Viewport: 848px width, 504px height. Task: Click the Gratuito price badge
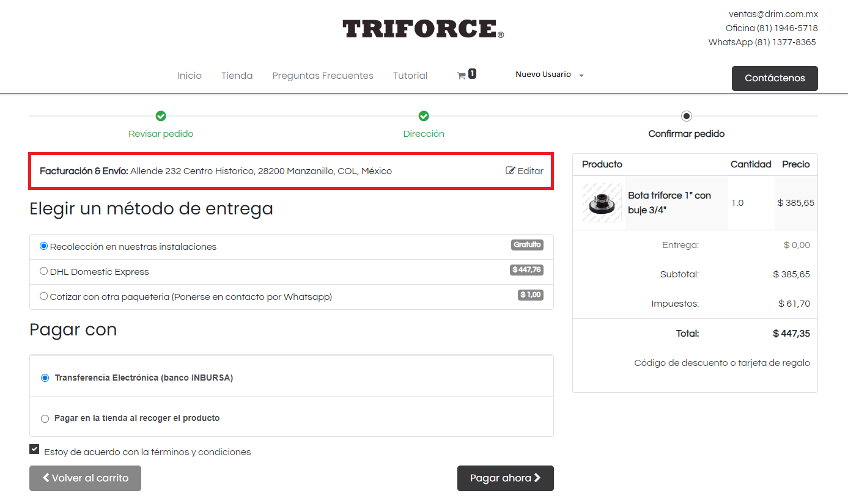pyautogui.click(x=527, y=245)
